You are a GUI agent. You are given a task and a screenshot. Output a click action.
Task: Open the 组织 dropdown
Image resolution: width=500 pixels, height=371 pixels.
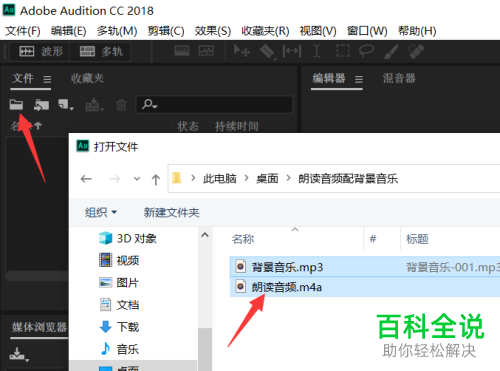pyautogui.click(x=101, y=212)
